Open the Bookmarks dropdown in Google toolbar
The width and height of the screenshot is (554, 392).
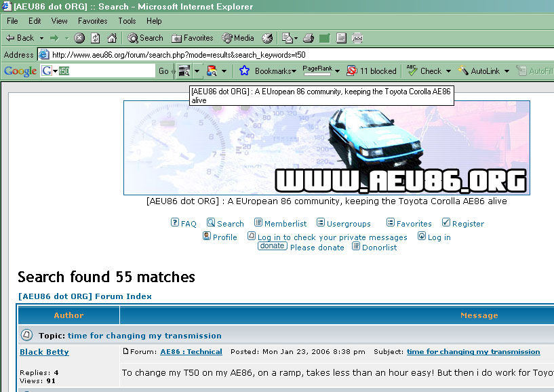275,71
